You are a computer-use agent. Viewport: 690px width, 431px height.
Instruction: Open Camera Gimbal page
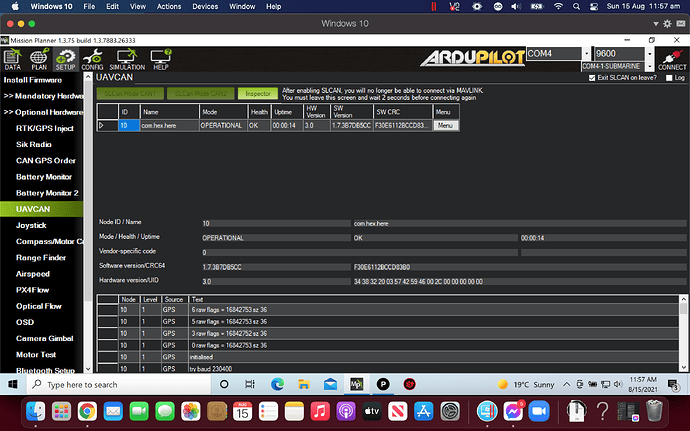pyautogui.click(x=44, y=339)
